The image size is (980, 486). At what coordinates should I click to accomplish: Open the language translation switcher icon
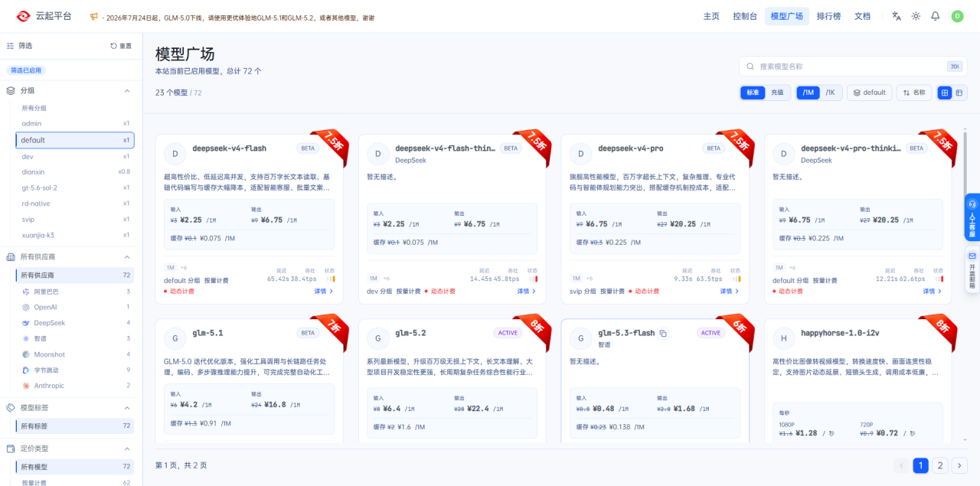[x=897, y=16]
